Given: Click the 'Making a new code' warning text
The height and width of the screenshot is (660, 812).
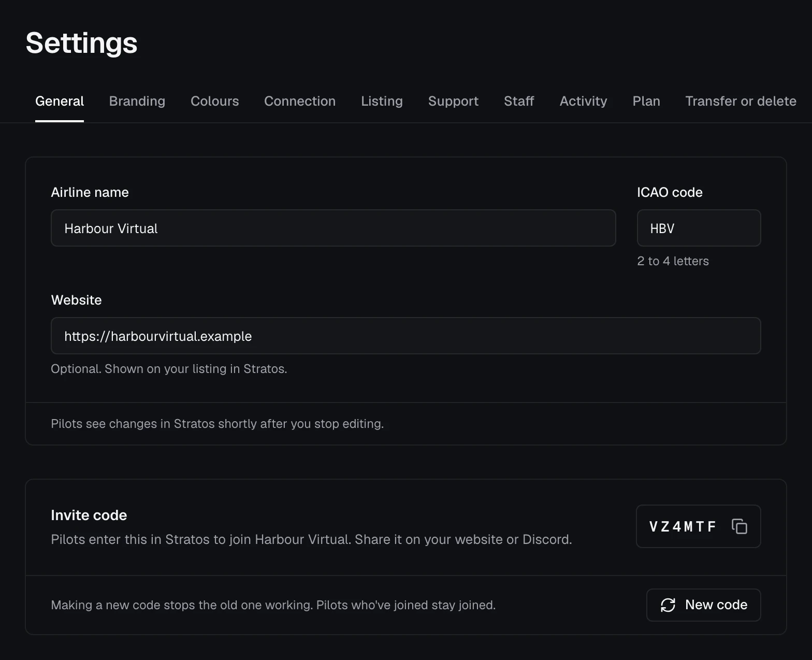Looking at the screenshot, I should point(273,605).
